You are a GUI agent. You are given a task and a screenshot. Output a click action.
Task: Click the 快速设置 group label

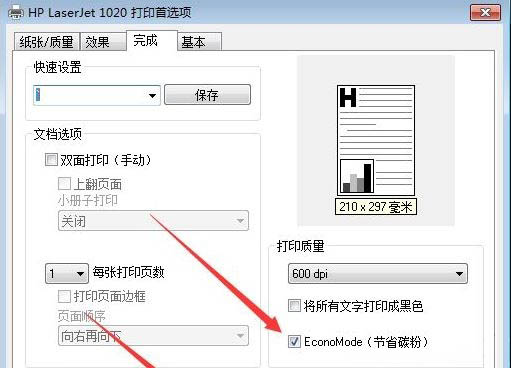coord(57,67)
